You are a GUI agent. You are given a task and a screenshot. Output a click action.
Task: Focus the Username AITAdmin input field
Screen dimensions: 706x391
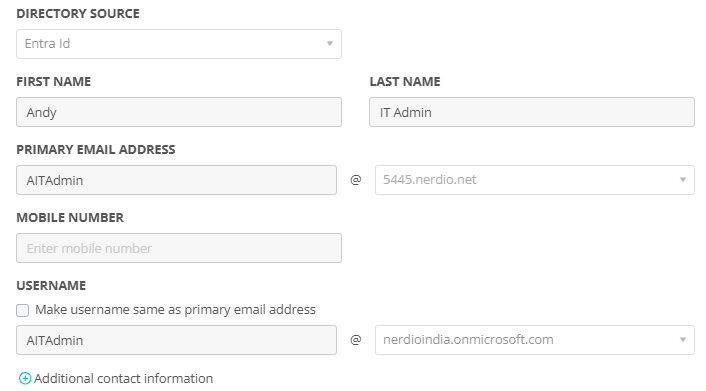tap(176, 340)
